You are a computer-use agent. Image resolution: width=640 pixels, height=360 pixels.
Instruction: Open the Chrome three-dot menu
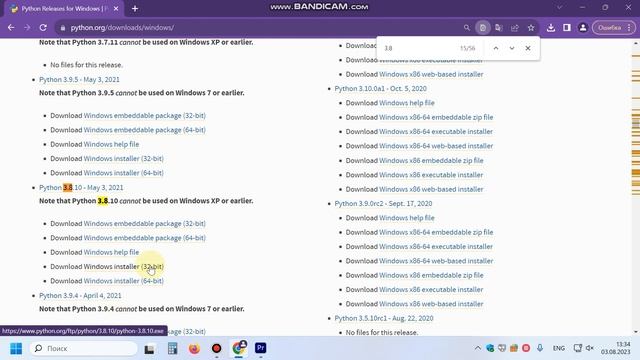pos(629,28)
